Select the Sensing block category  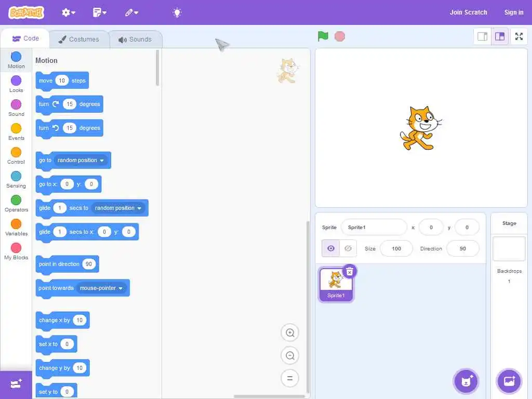16,179
